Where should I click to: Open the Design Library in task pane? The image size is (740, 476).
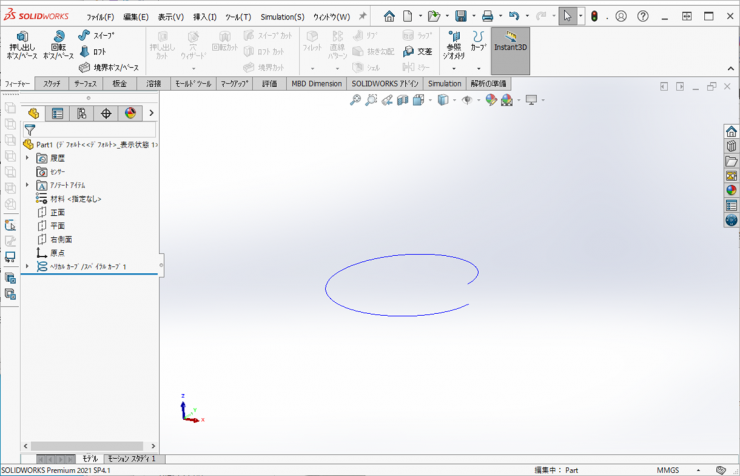pyautogui.click(x=731, y=161)
